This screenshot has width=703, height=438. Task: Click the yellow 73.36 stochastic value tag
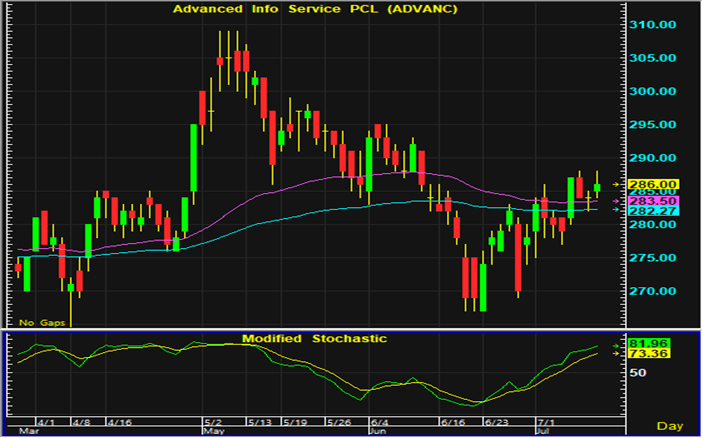pyautogui.click(x=651, y=354)
